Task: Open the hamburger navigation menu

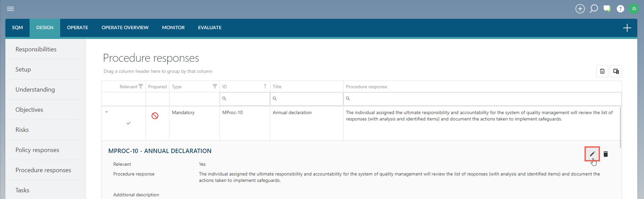Action: [x=10, y=9]
